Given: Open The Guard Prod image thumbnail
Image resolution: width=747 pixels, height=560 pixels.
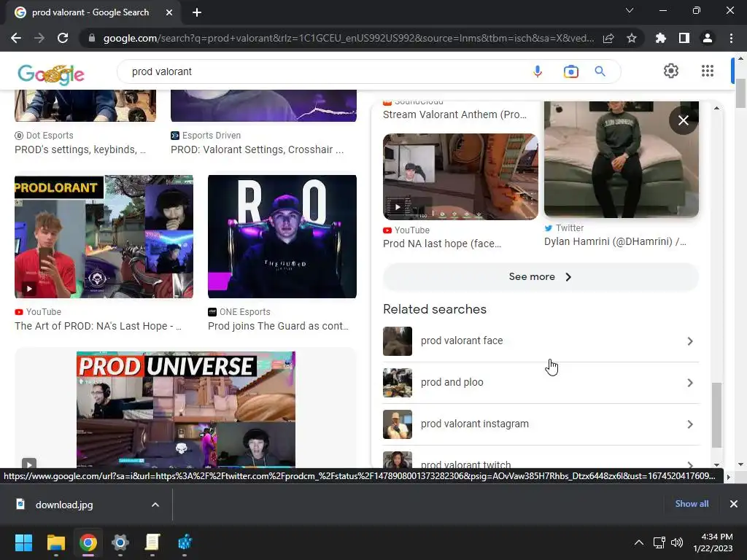Looking at the screenshot, I should pyautogui.click(x=282, y=237).
